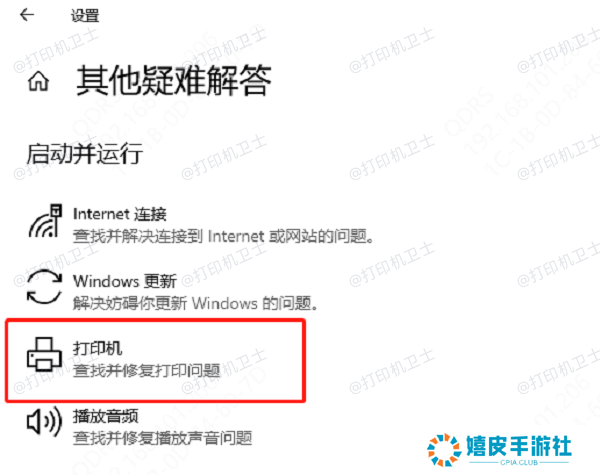Select the 打印机 troubleshooter entry
Viewport: 600px width, 475px height.
155,361
